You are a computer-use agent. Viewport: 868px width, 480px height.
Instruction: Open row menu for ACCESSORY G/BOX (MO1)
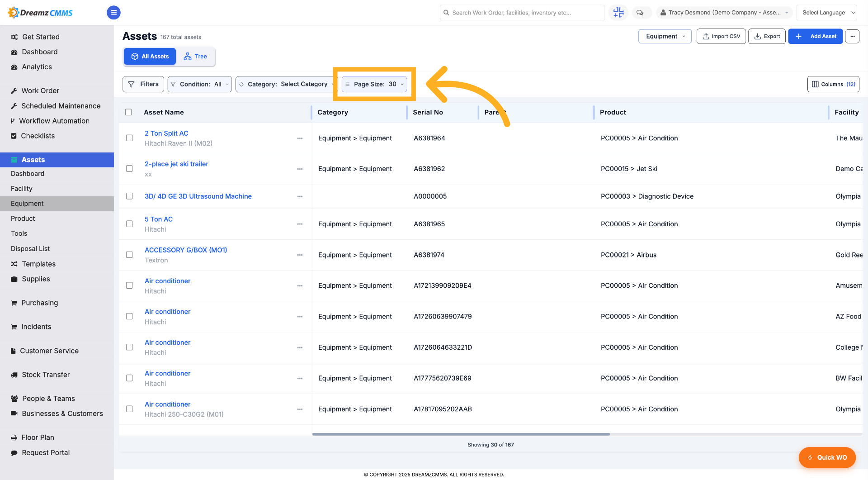[300, 255]
